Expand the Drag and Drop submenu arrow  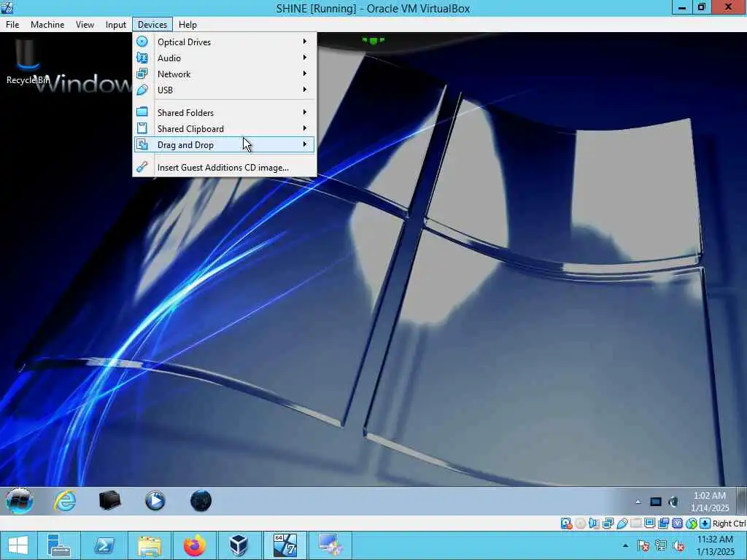tap(305, 144)
